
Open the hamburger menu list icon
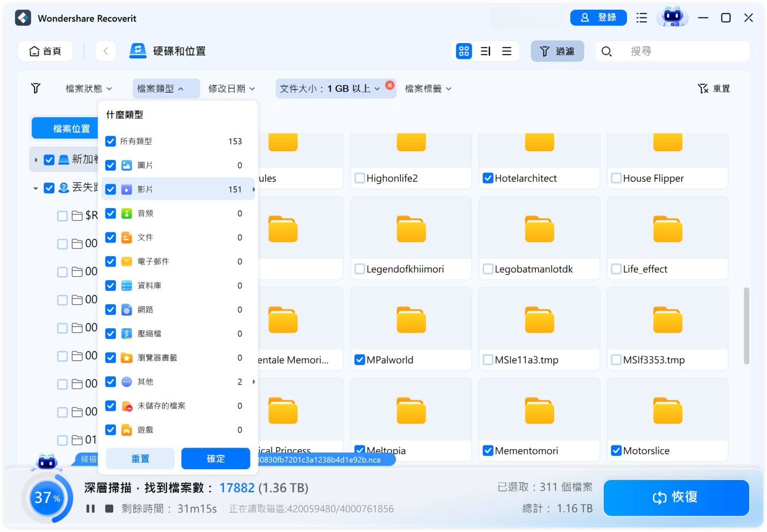[x=641, y=18]
